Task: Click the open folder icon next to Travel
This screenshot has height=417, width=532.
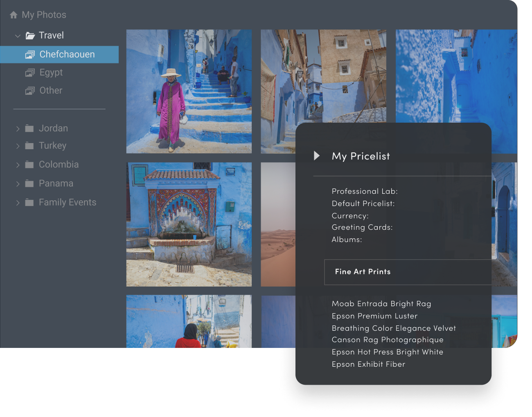Action: tap(30, 36)
